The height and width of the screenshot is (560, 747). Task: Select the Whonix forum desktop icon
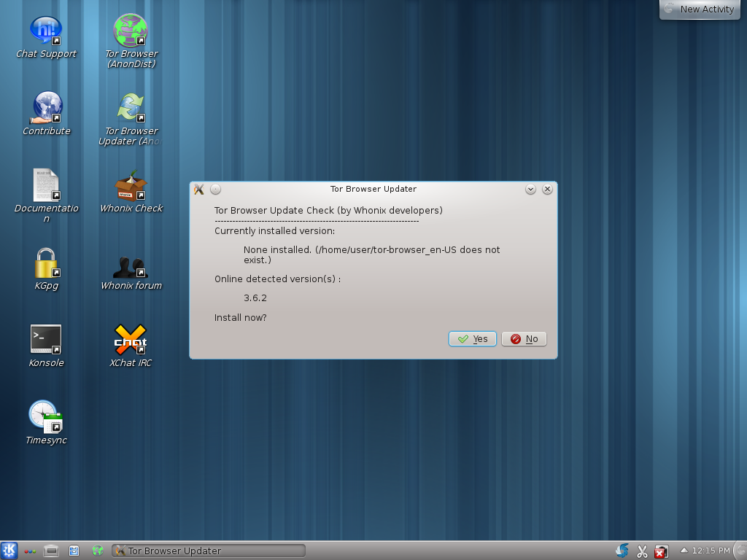131,267
